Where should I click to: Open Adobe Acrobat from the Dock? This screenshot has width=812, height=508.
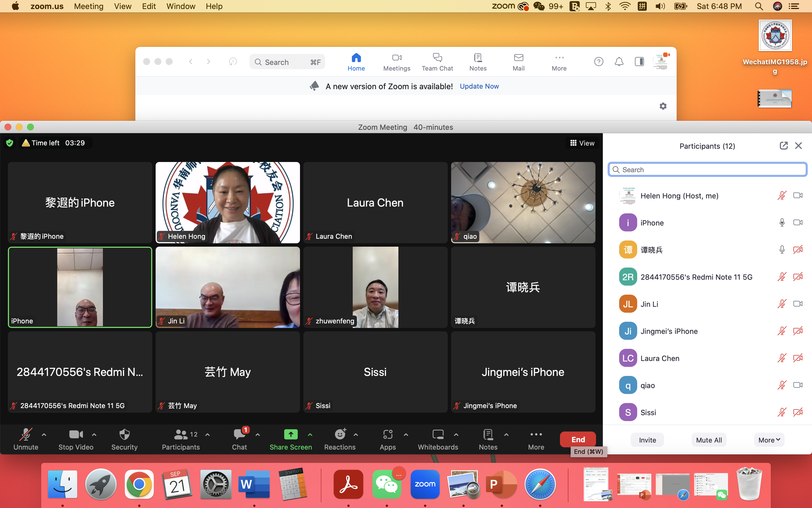tap(348, 484)
